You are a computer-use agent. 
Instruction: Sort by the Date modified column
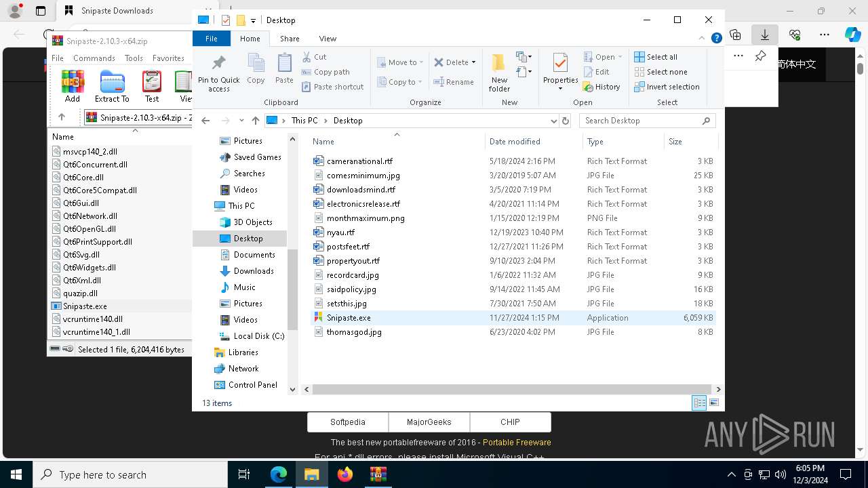(534, 142)
